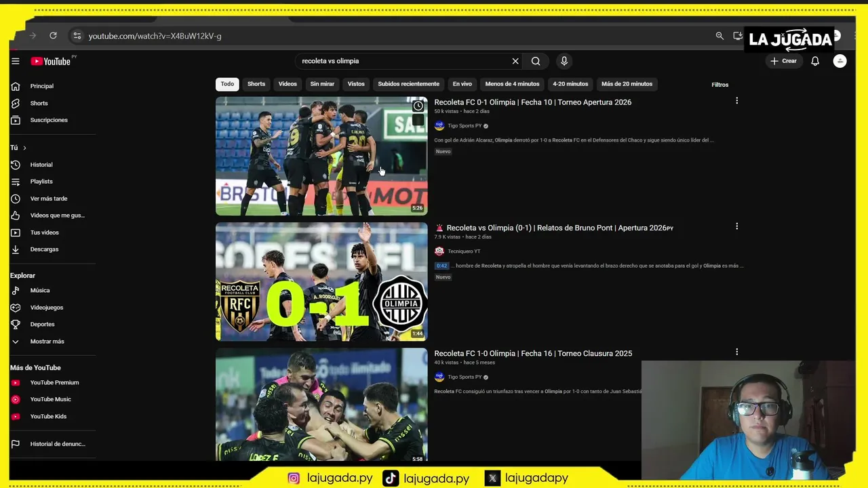Open Recoleta FC 1-0 Olimpia Clausura 2025 title
The height and width of the screenshot is (488, 868).
[533, 353]
